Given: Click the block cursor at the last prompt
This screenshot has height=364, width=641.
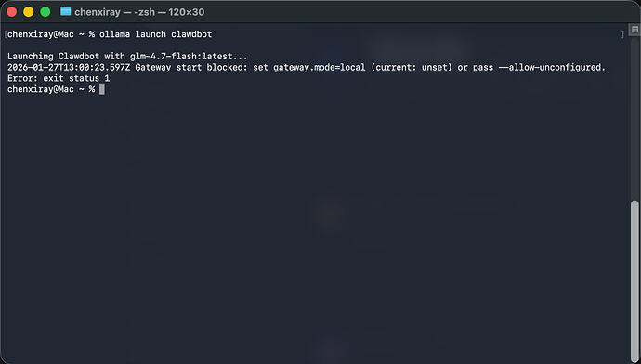Looking at the screenshot, I should tap(102, 89).
